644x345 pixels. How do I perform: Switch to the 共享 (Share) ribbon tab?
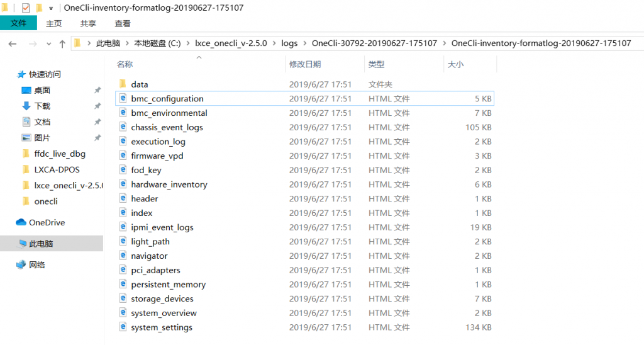[88, 23]
